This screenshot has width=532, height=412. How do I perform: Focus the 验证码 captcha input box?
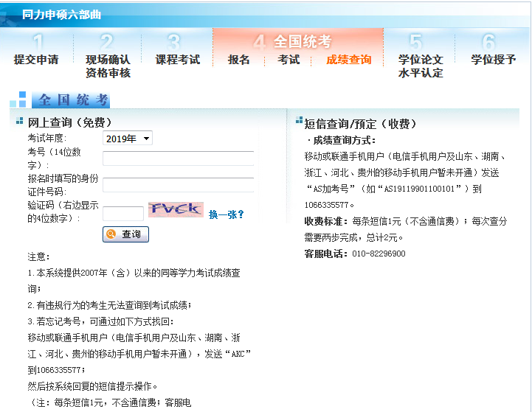tap(122, 214)
